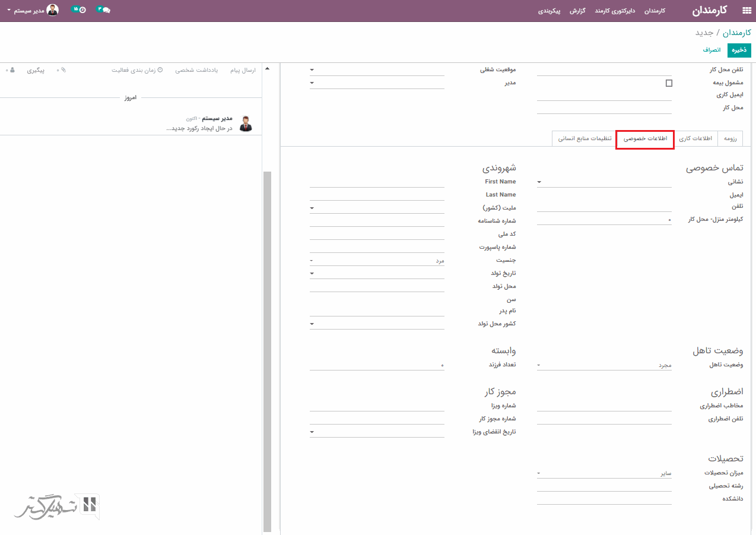The image size is (756, 535).
Task: Click the paperclip attachments icon
Action: coord(63,70)
